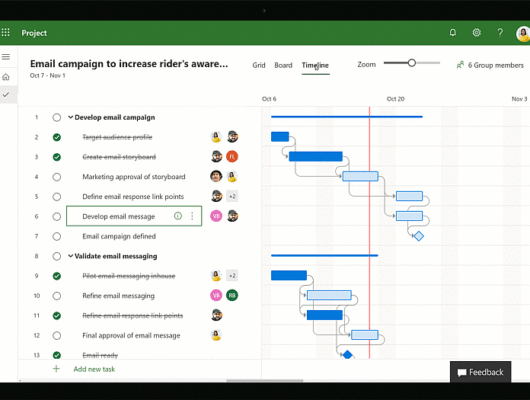Image resolution: width=530 pixels, height=400 pixels.
Task: Switch to the Grid view tab
Action: (x=259, y=65)
